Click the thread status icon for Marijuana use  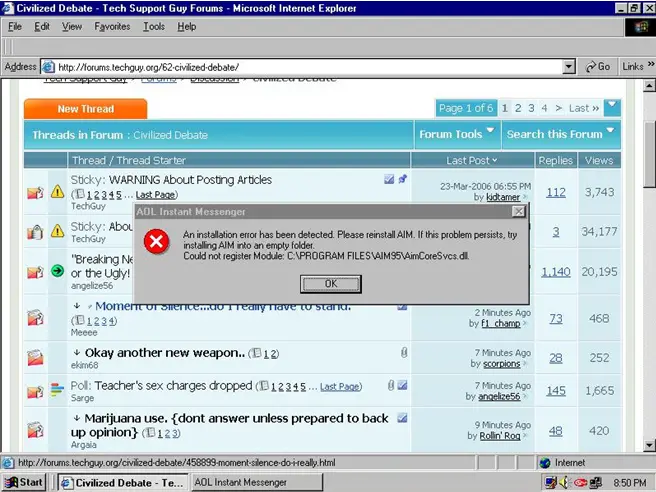pos(35,430)
